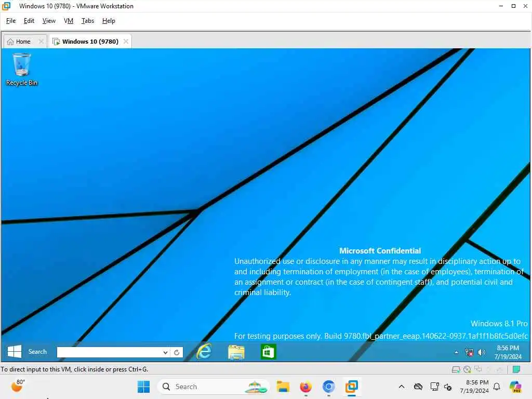
Task: Close the Home tab
Action: (x=41, y=42)
